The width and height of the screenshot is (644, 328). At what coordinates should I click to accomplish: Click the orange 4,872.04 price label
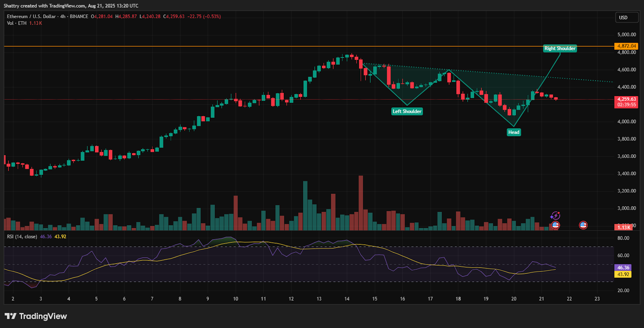coord(626,46)
